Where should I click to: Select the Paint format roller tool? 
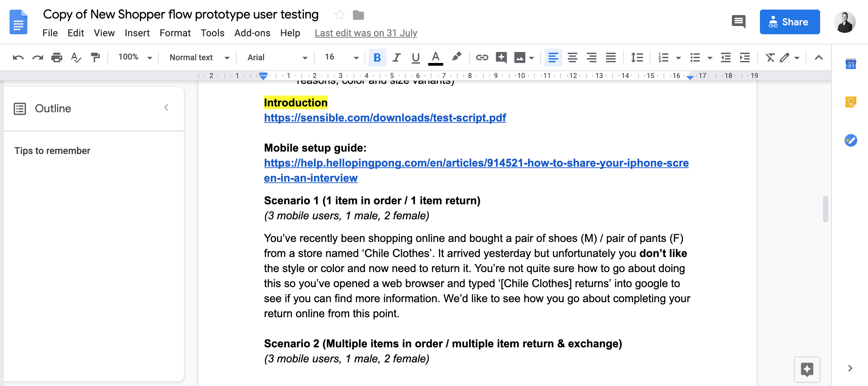tap(95, 57)
